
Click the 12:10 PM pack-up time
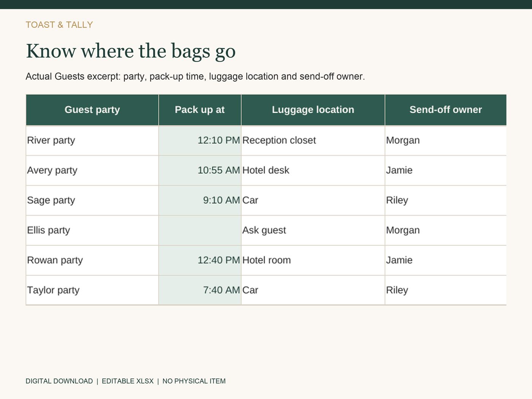[200, 141]
